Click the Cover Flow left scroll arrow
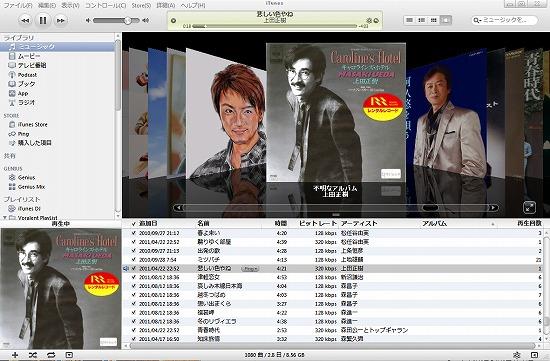 (179, 208)
